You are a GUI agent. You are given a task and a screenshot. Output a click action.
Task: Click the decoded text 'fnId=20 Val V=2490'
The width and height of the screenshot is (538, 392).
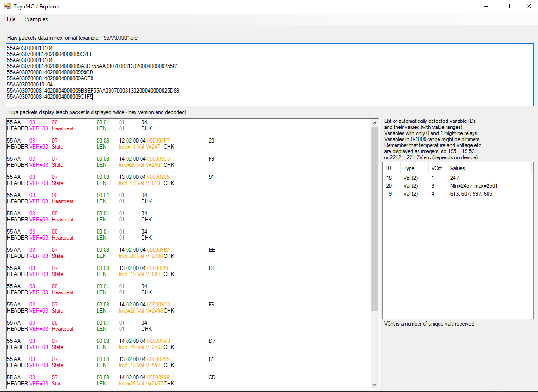tap(141, 256)
